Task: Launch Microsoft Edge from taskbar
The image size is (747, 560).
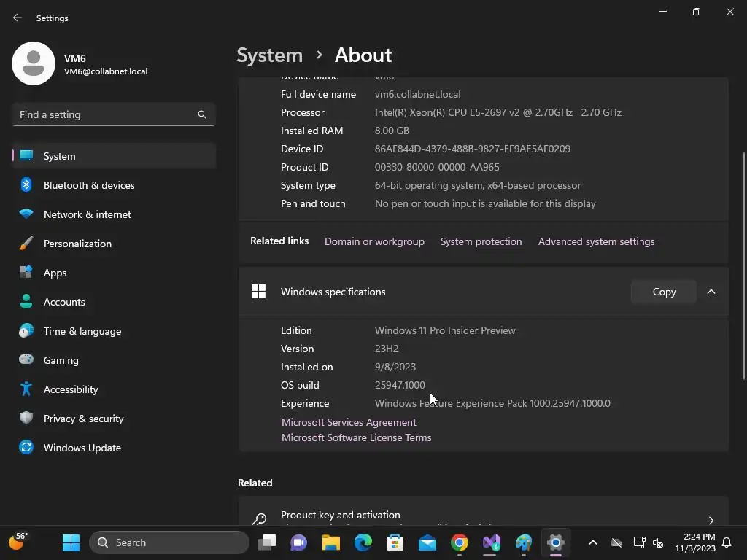Action: click(x=363, y=542)
